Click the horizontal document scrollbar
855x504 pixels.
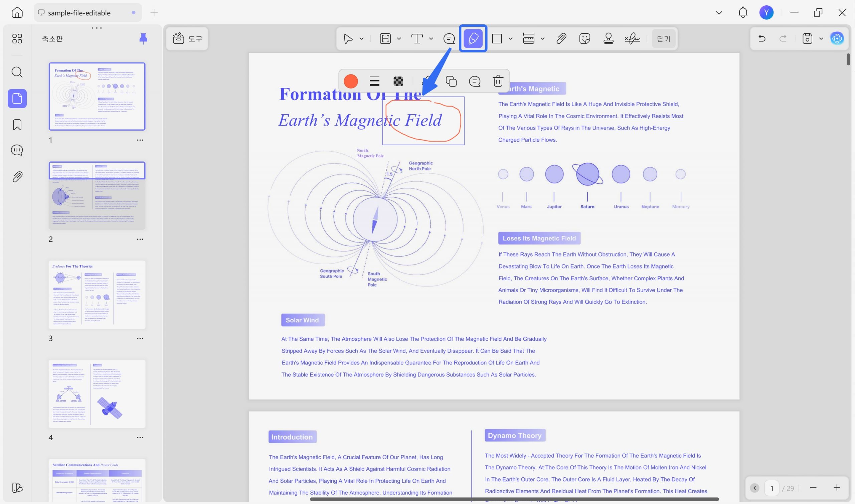pyautogui.click(x=514, y=499)
